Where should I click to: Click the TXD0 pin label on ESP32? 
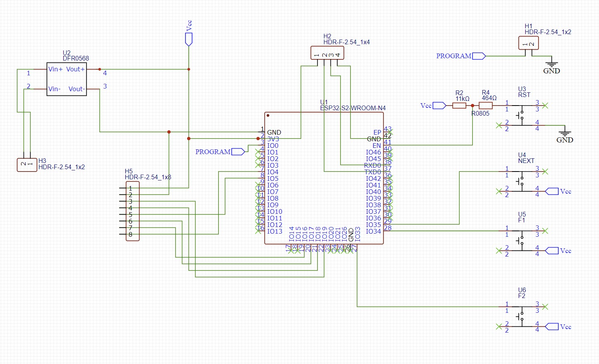pos(373,172)
